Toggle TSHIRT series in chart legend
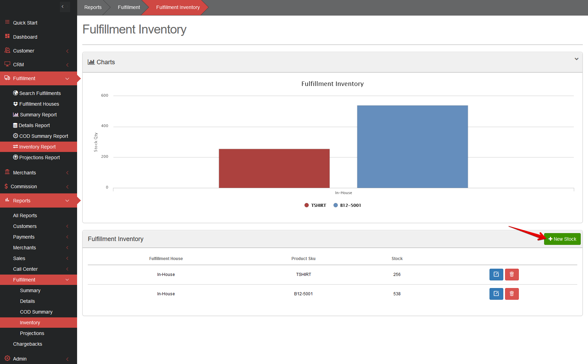Image resolution: width=588 pixels, height=364 pixels. tap(315, 205)
